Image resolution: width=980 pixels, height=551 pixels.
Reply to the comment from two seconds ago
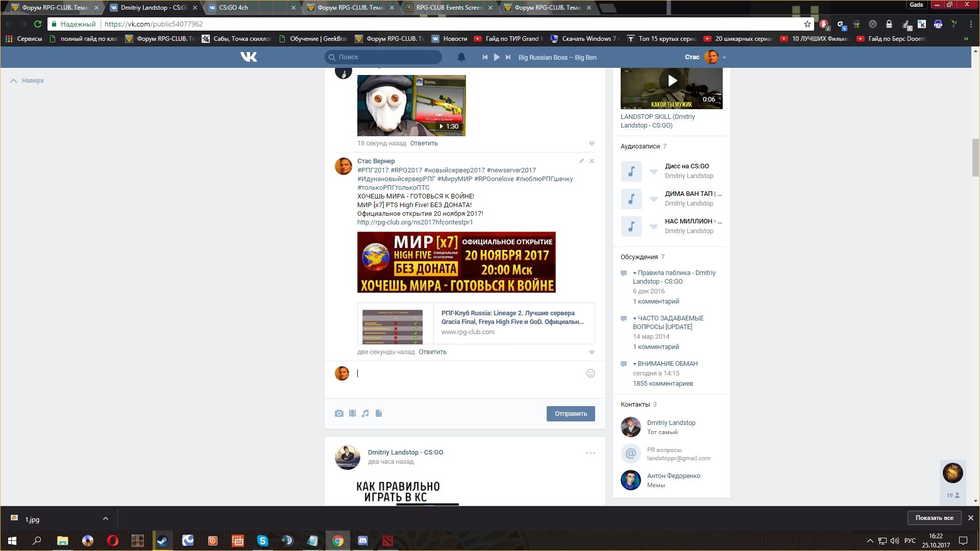(432, 352)
